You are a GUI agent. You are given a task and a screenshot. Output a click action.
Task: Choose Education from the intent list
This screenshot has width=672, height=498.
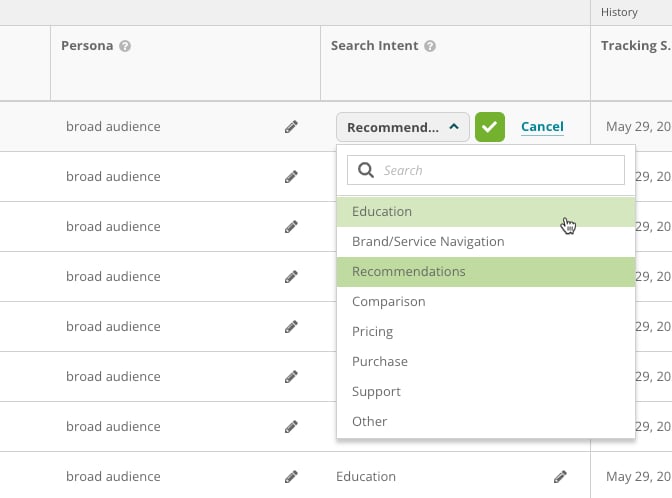486,212
